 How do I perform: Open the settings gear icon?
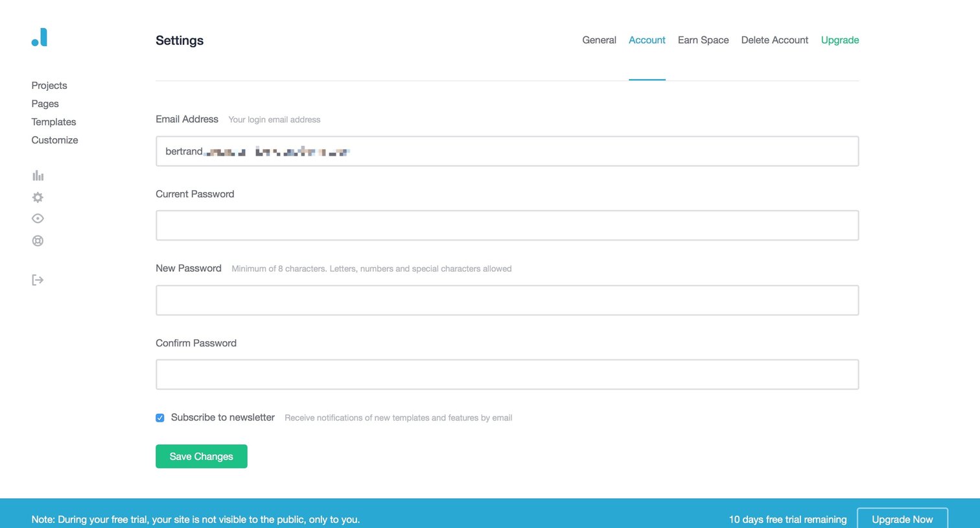point(38,197)
